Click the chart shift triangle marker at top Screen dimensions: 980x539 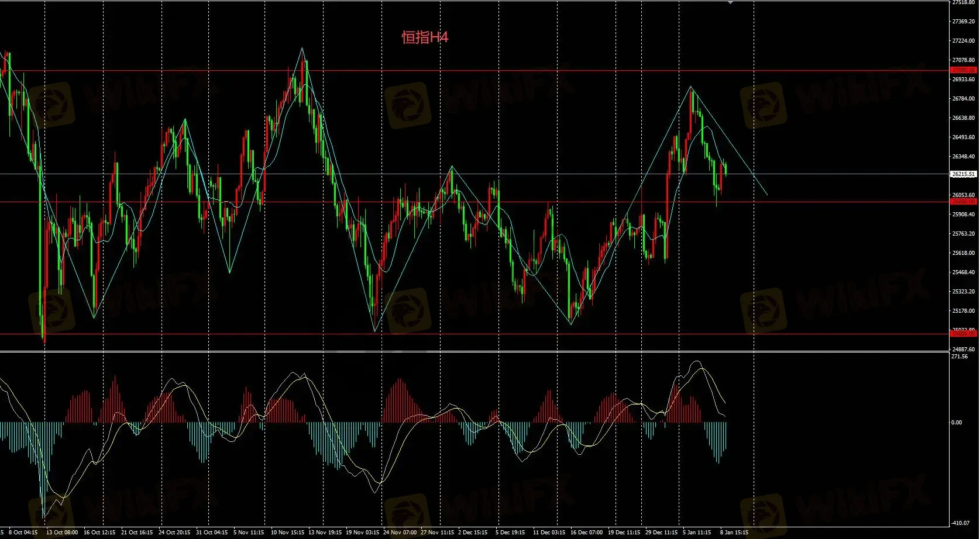coord(730,3)
